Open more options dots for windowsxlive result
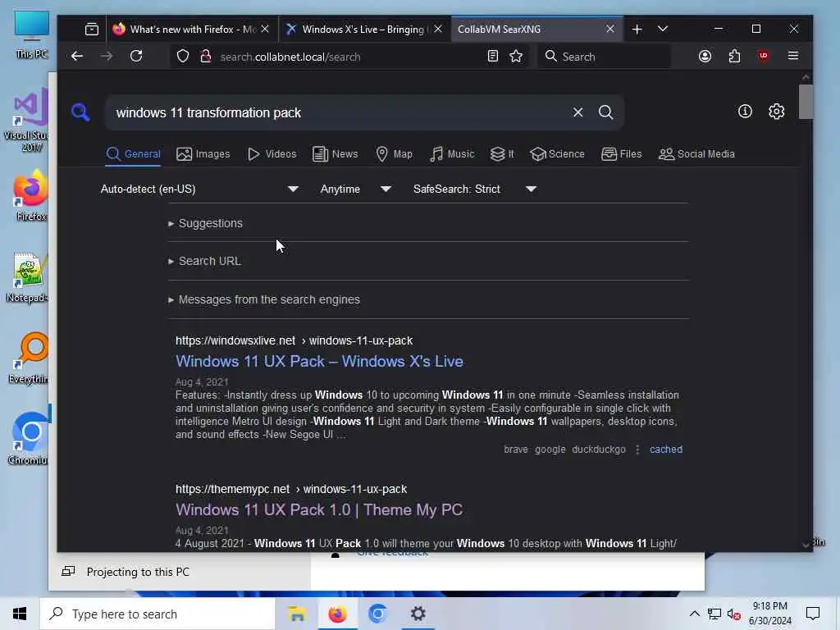The width and height of the screenshot is (840, 630). tap(637, 450)
